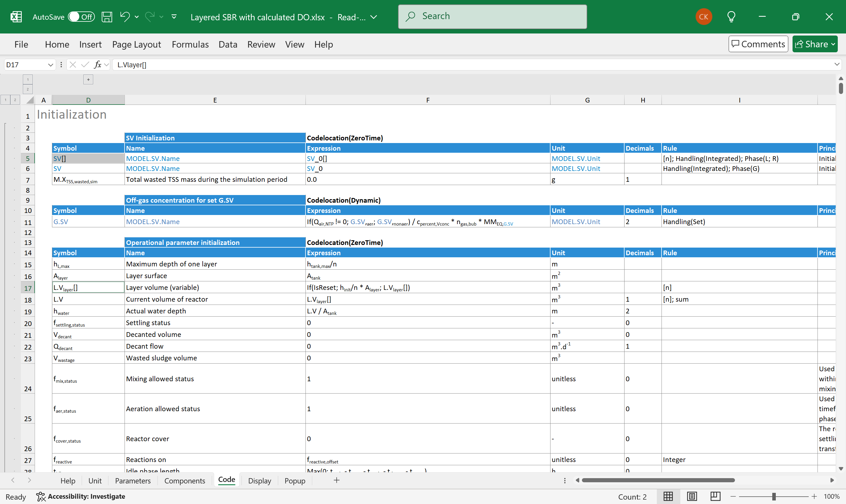Click the Save icon
The image size is (846, 504).
(107, 17)
